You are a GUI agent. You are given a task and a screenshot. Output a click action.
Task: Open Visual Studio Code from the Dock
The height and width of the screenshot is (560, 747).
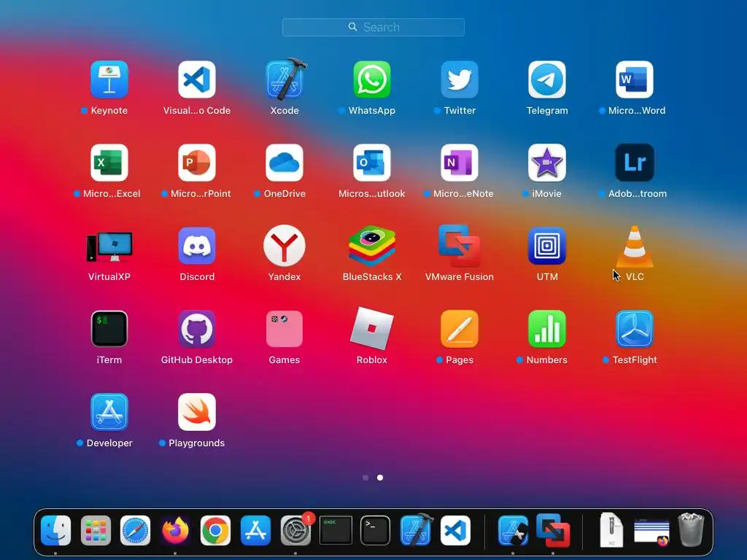pyautogui.click(x=455, y=530)
